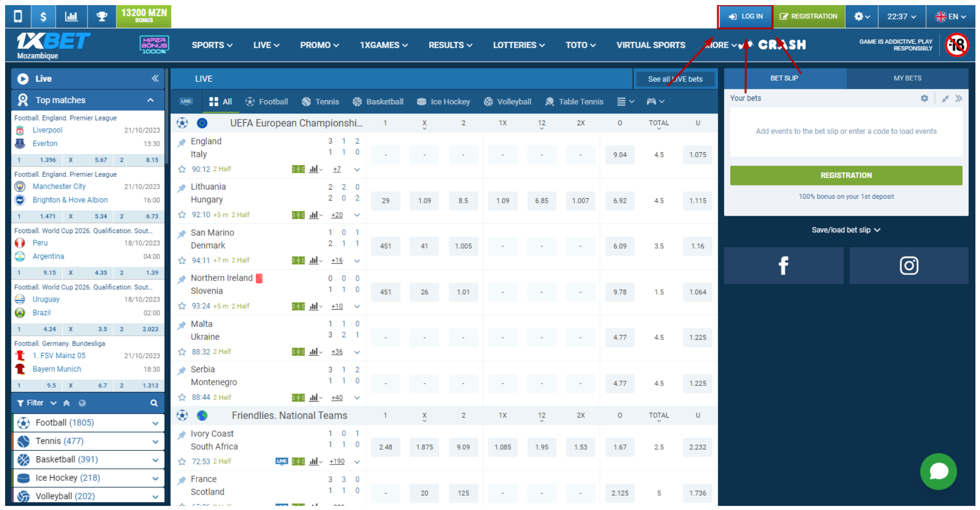
Task: Favorite the Ivory Coast vs South Africa match
Action: click(182, 461)
